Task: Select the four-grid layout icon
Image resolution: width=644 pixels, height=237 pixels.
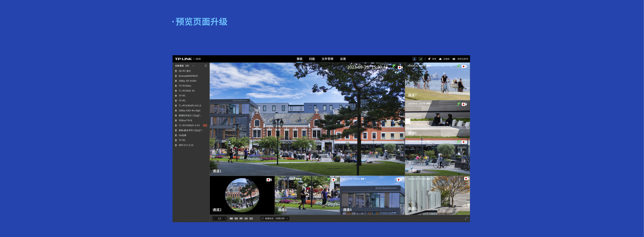Action: (x=236, y=219)
